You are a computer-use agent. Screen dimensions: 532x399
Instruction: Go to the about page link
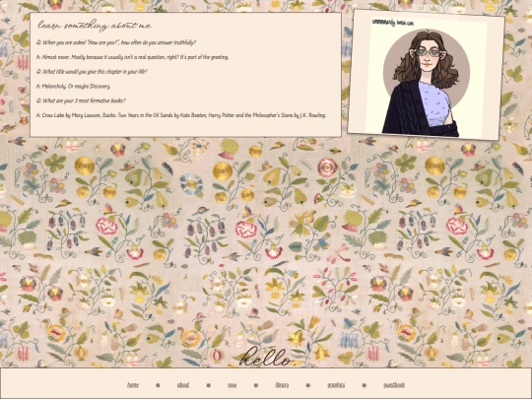[183, 385]
